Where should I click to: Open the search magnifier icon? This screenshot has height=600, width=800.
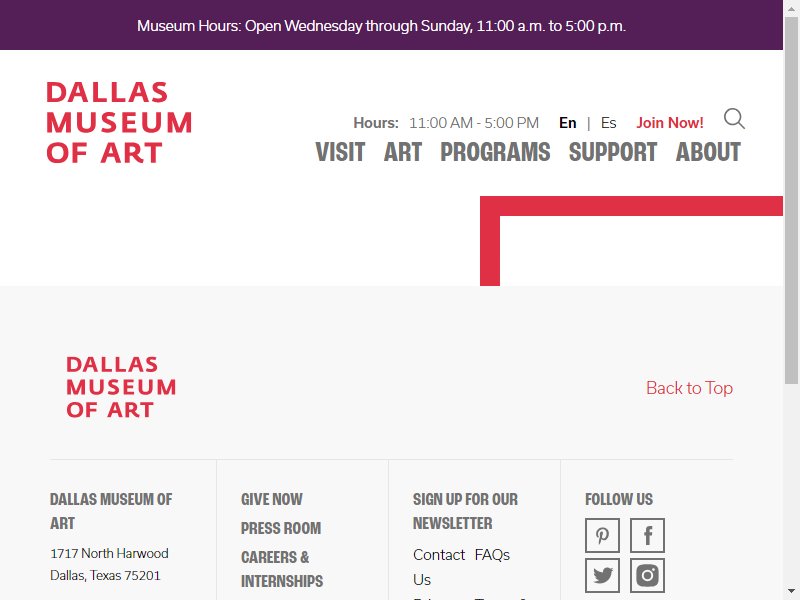click(734, 119)
